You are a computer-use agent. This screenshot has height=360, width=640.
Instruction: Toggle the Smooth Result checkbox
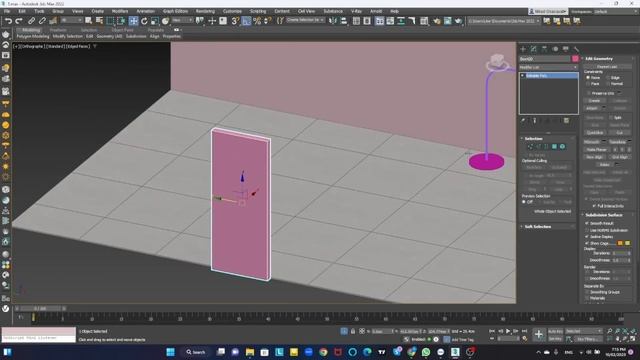[587, 224]
